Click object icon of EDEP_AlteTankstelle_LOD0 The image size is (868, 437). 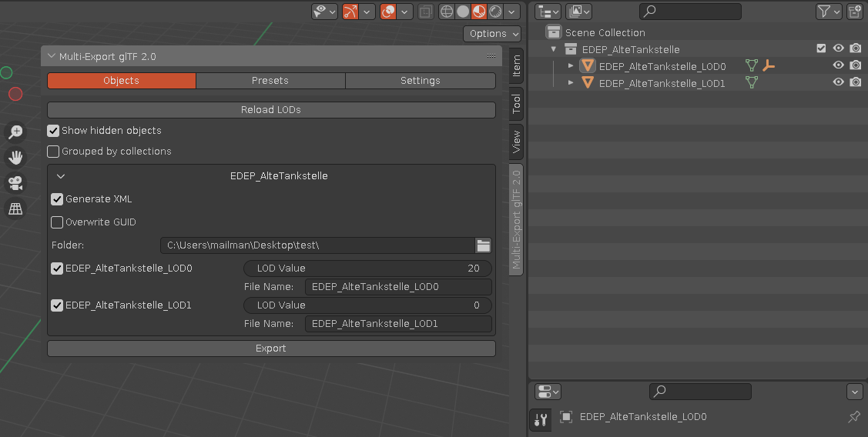[588, 66]
